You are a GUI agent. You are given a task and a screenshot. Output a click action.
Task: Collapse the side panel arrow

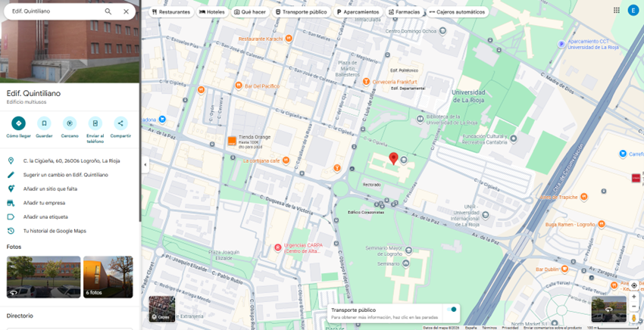(145, 165)
